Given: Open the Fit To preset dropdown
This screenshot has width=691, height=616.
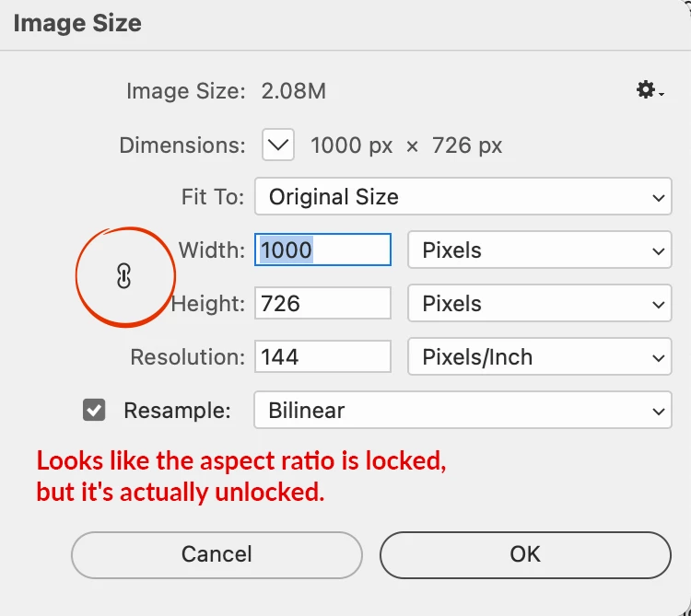Looking at the screenshot, I should [x=463, y=197].
